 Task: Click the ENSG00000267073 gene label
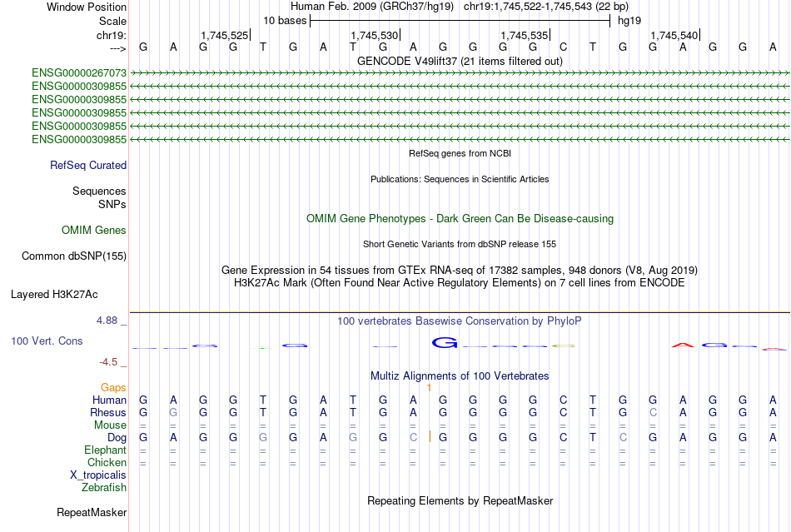(79, 73)
